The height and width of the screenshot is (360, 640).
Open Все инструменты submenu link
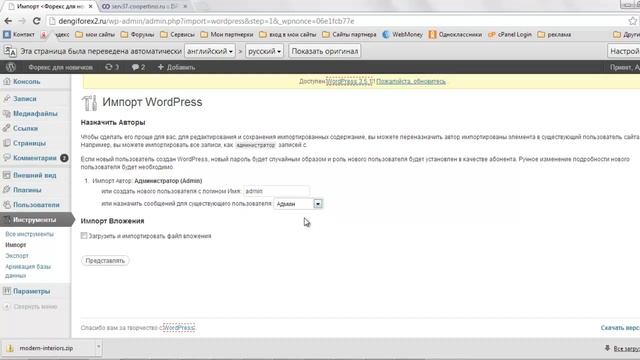[29, 234]
